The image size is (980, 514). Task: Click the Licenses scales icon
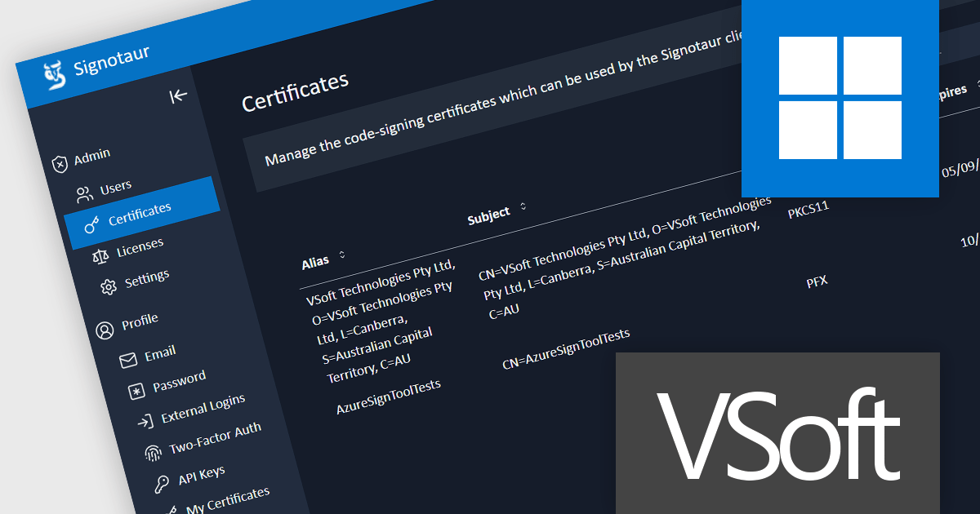pos(100,256)
